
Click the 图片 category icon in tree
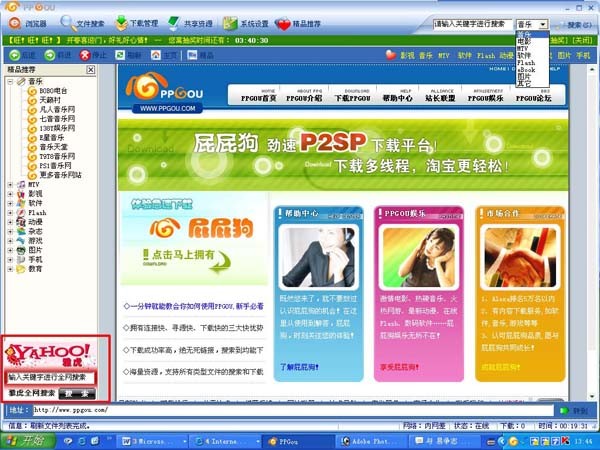[x=21, y=250]
